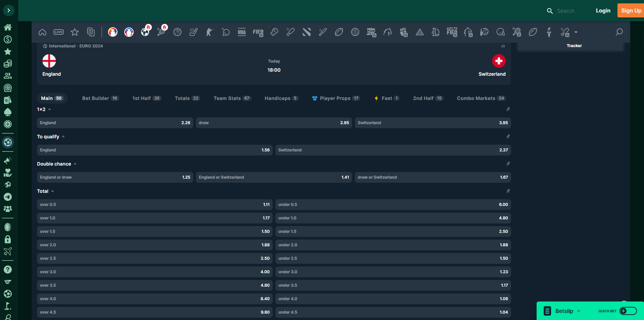The height and width of the screenshot is (320, 644).
Task: Open the Tracker tab
Action: [x=574, y=46]
